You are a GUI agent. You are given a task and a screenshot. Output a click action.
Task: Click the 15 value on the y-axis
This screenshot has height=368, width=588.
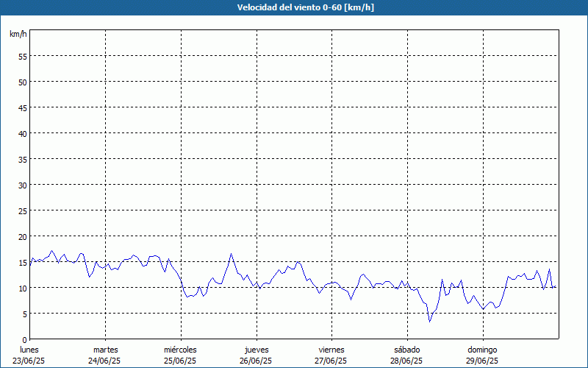point(23,263)
